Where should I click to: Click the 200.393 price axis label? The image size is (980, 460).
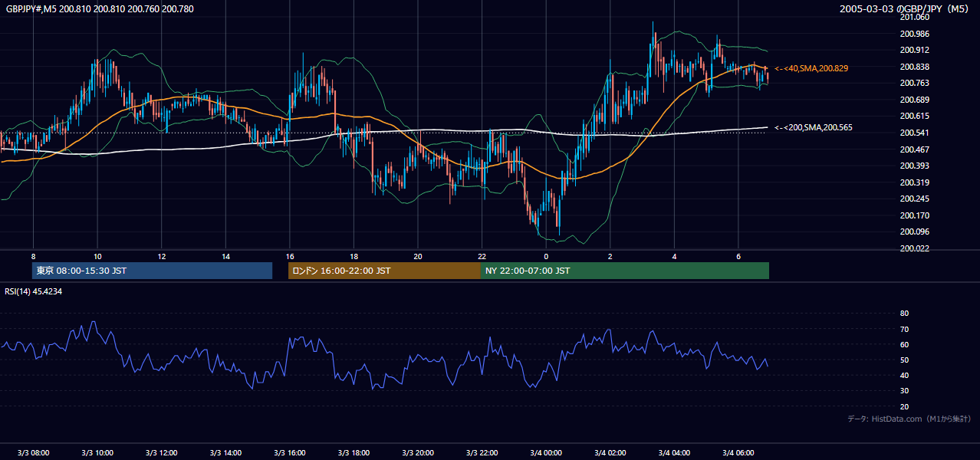point(916,166)
